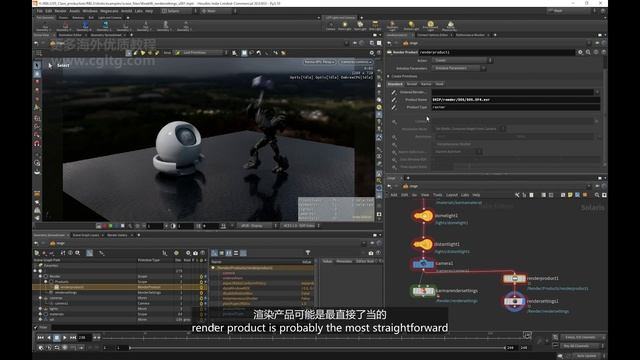Click the current frame number field

tap(84, 338)
